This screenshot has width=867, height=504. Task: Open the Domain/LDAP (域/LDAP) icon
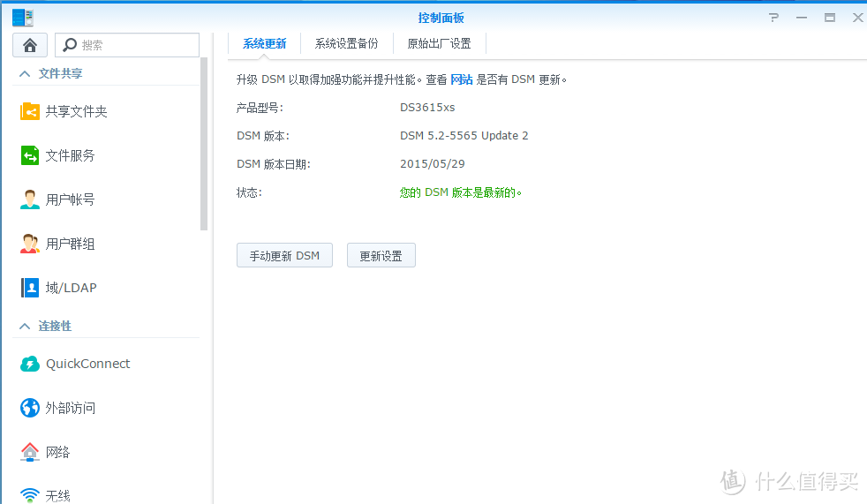pyautogui.click(x=30, y=288)
